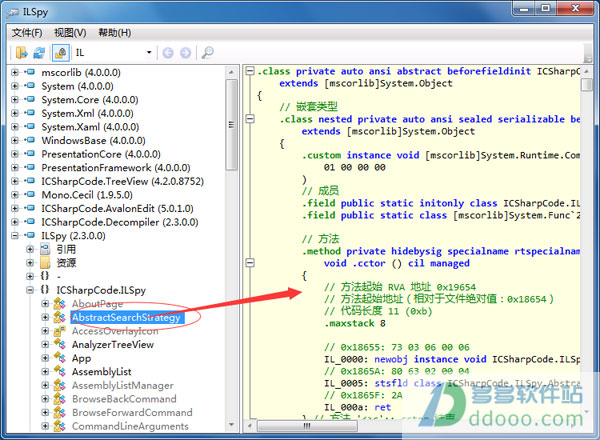Toggle the show internal types toolbar button
The width and height of the screenshot is (600, 440).
pyautogui.click(x=60, y=52)
